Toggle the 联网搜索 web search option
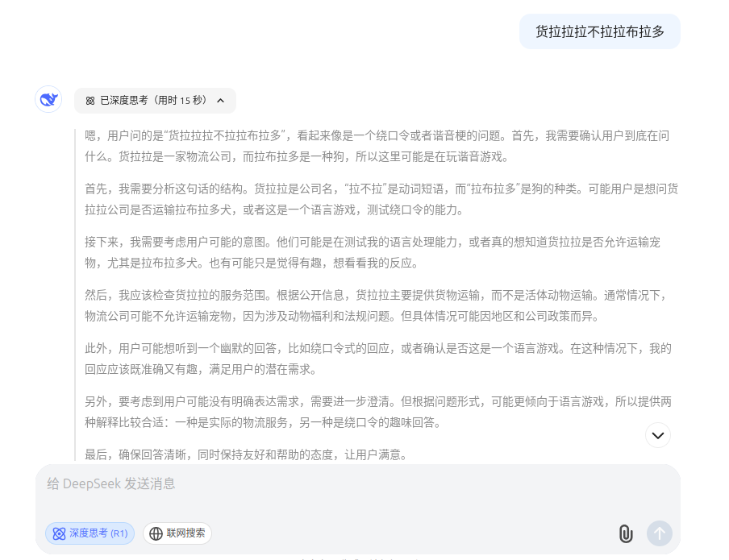The image size is (729, 560). pos(177,533)
